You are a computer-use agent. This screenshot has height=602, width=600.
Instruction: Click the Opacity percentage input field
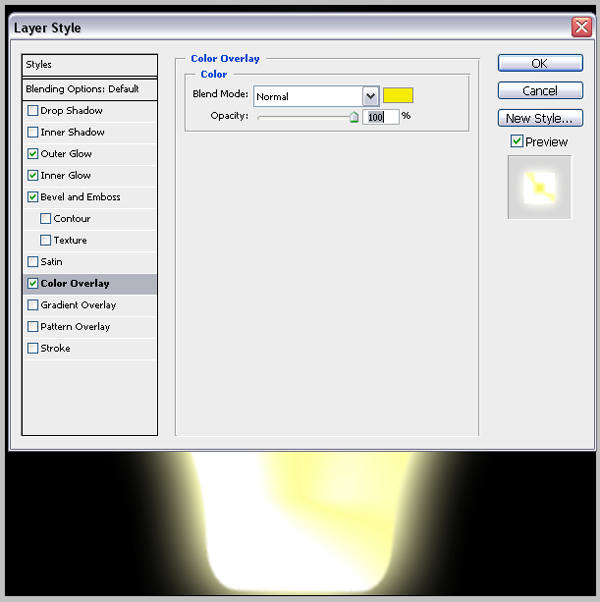(x=381, y=117)
